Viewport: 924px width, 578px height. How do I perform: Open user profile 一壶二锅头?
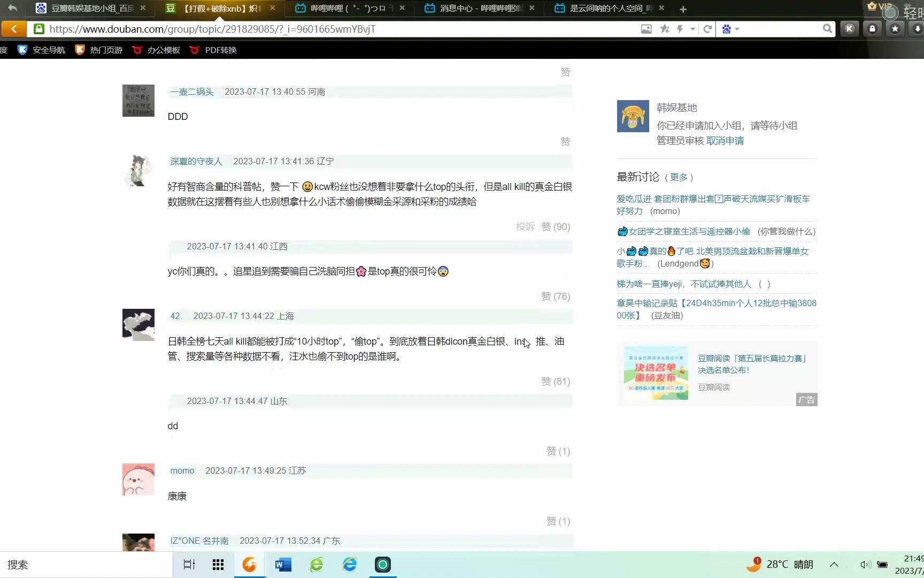[x=191, y=92]
